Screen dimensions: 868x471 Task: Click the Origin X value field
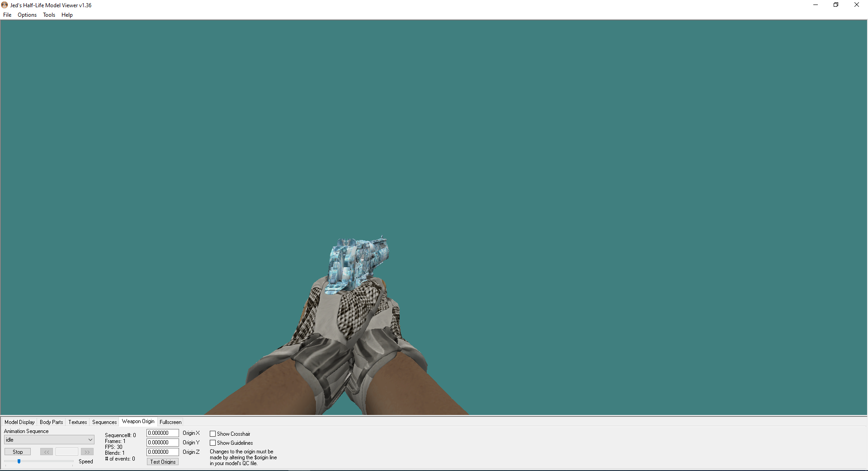163,433
